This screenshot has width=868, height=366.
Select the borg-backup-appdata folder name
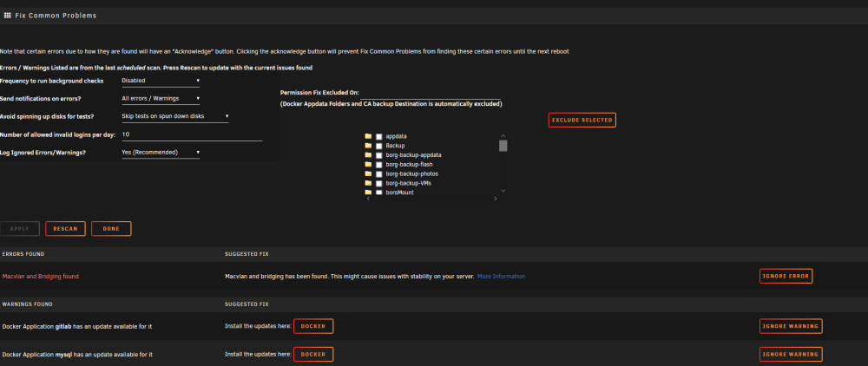pos(413,154)
